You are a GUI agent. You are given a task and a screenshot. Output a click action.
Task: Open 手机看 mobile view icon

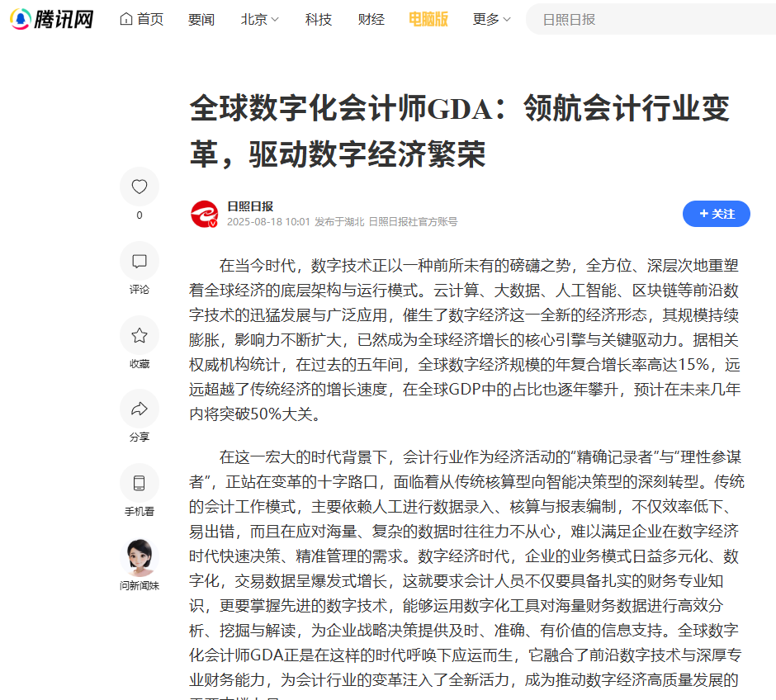(x=140, y=483)
